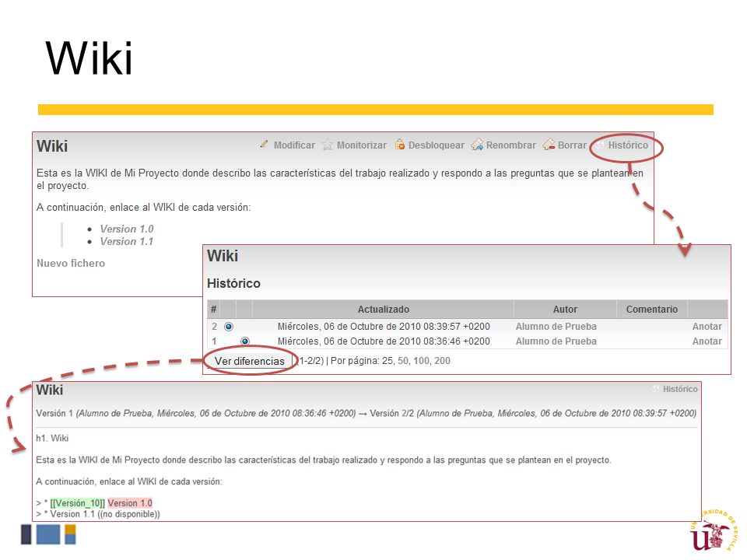747x560 pixels.
Task: Click Alumno de Prueba author in row 1
Action: [x=556, y=341]
